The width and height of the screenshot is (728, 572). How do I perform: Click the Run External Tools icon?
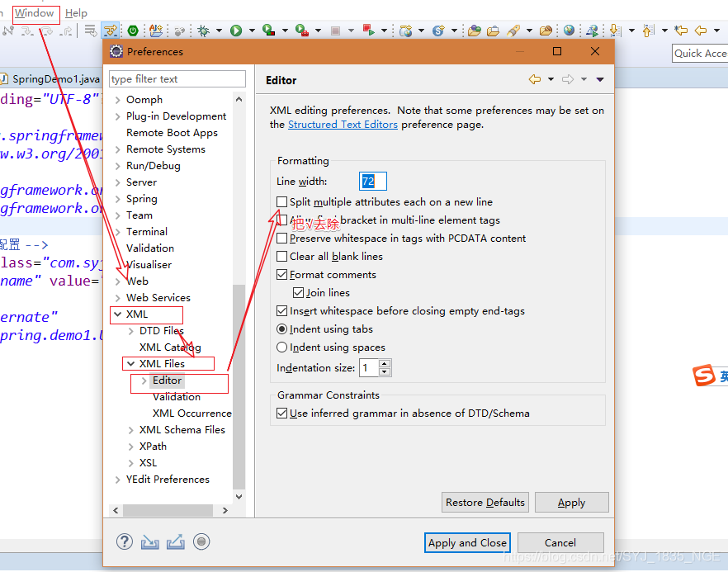coord(302,31)
